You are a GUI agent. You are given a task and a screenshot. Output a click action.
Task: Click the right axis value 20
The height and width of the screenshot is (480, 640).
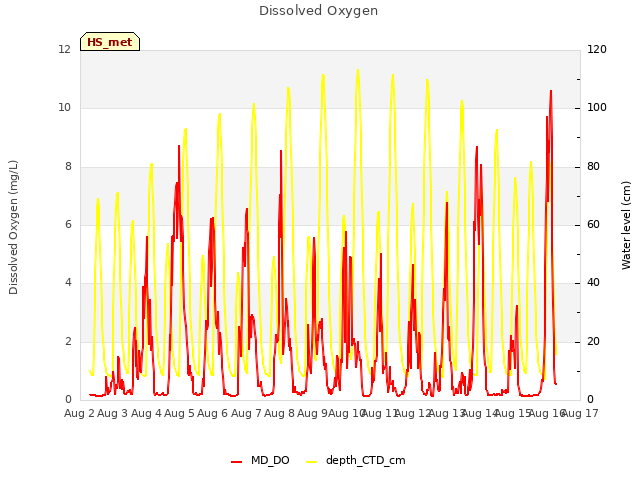(593, 342)
